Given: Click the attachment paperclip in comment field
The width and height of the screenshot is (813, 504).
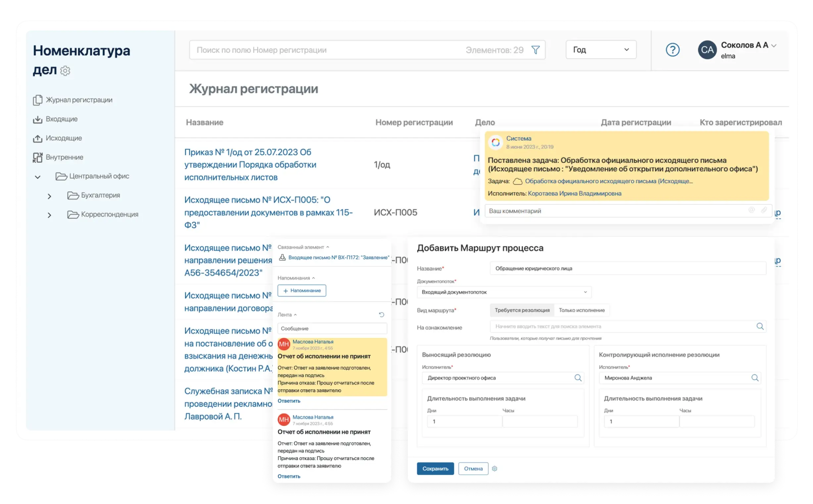Looking at the screenshot, I should [764, 210].
